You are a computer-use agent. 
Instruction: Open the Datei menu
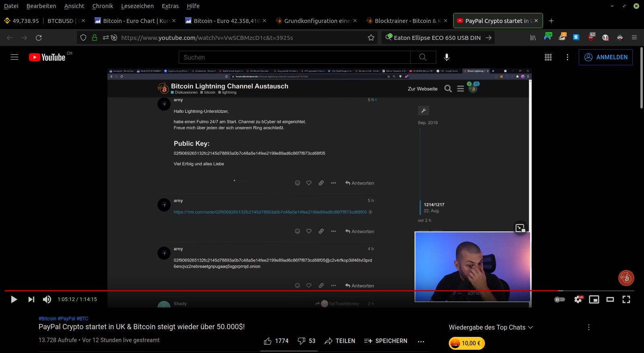[11, 6]
